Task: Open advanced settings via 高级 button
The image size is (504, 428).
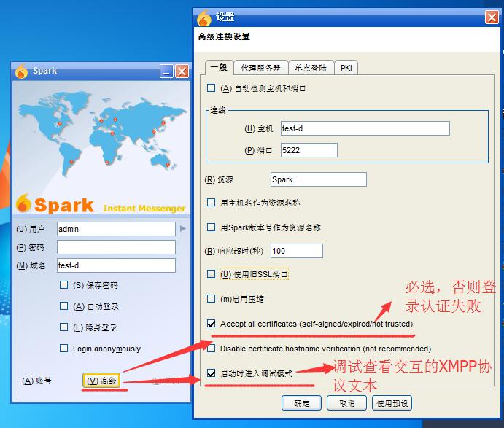Action: click(x=101, y=381)
